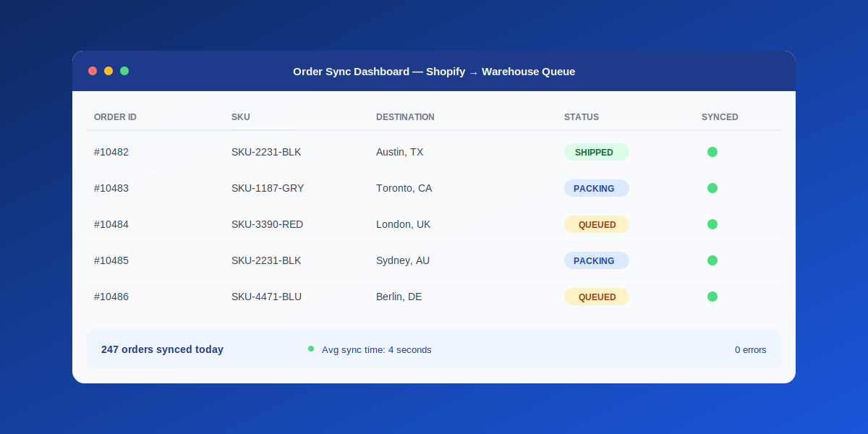Click the red close window dot

pyautogui.click(x=93, y=71)
